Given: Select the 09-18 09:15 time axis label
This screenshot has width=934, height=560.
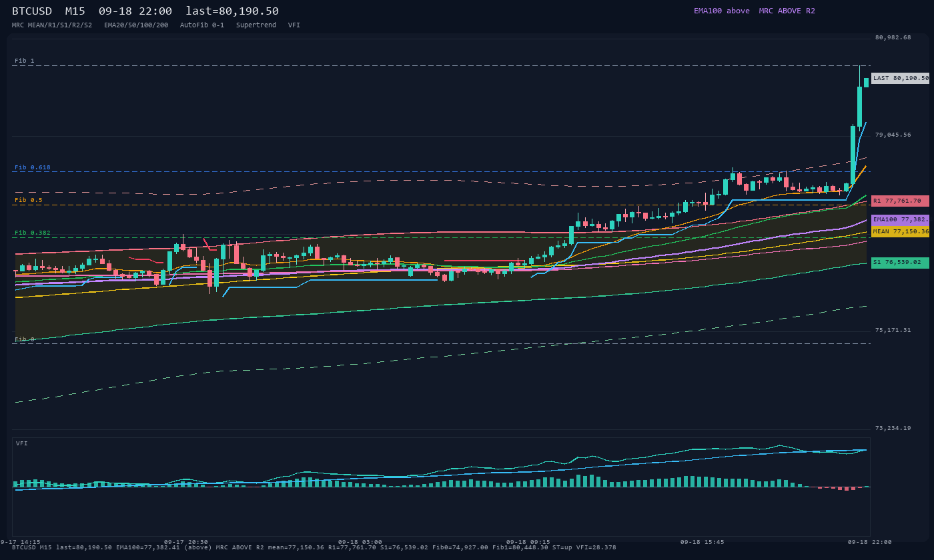Looking at the screenshot, I should point(528,542).
